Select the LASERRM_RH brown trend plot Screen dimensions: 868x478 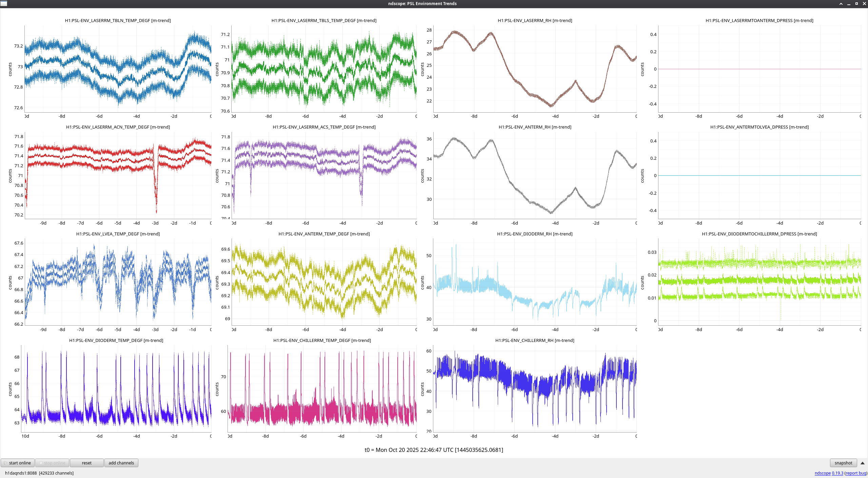tap(535, 69)
